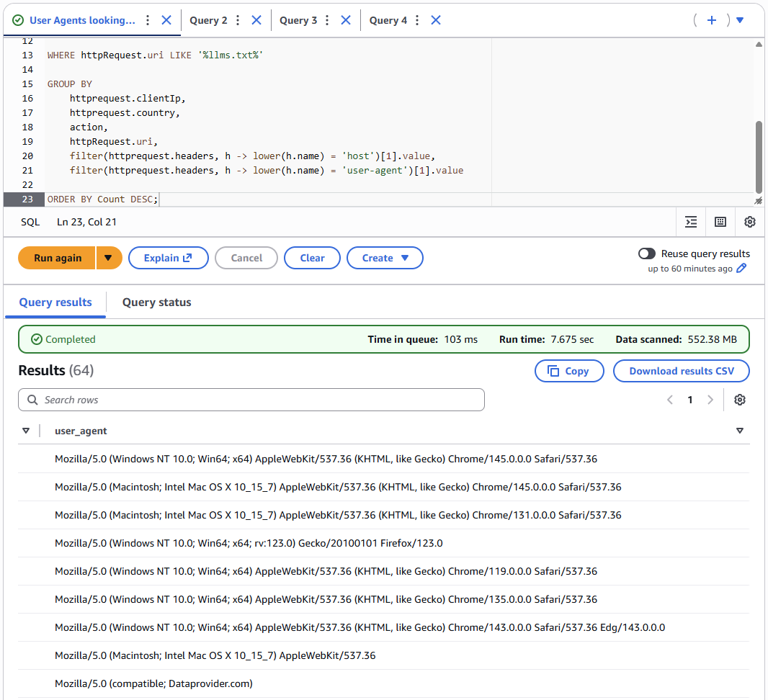The width and height of the screenshot is (768, 700).
Task: Click the filter funnel on the user_agent column
Action: (740, 430)
